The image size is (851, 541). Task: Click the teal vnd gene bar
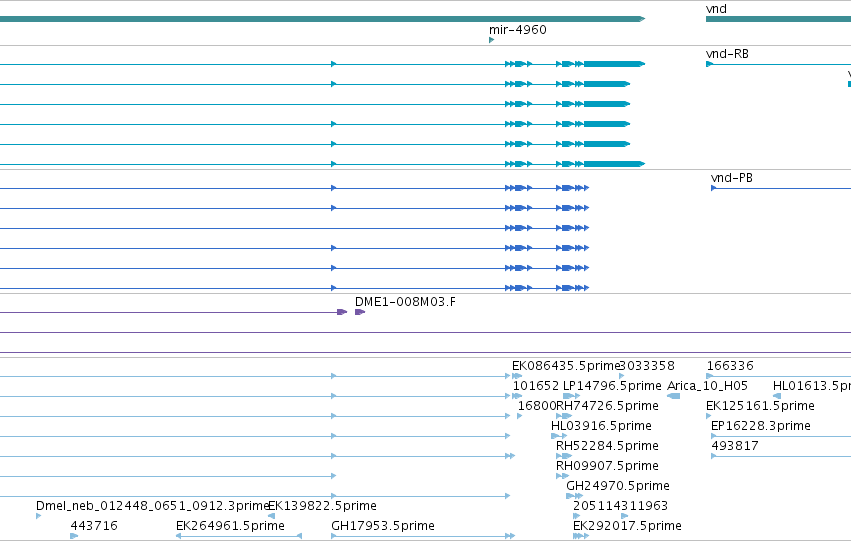pyautogui.click(x=778, y=19)
